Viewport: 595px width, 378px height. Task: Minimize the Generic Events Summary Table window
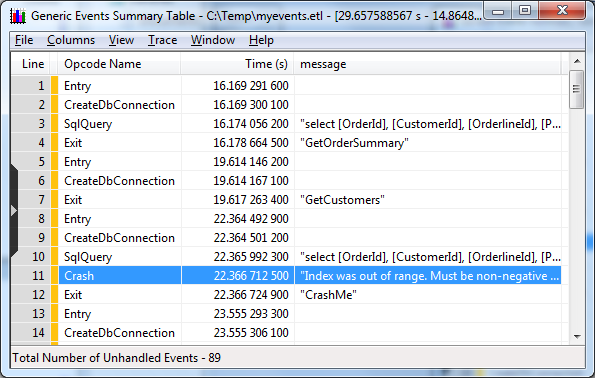[x=498, y=11]
